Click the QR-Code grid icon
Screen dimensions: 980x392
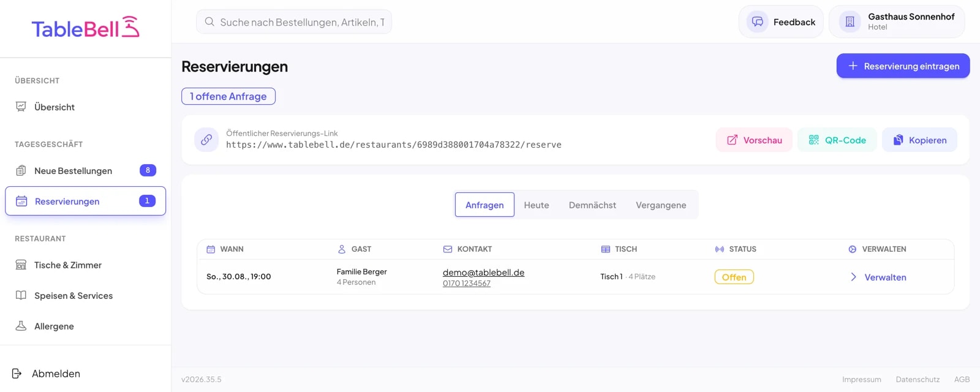click(x=813, y=140)
